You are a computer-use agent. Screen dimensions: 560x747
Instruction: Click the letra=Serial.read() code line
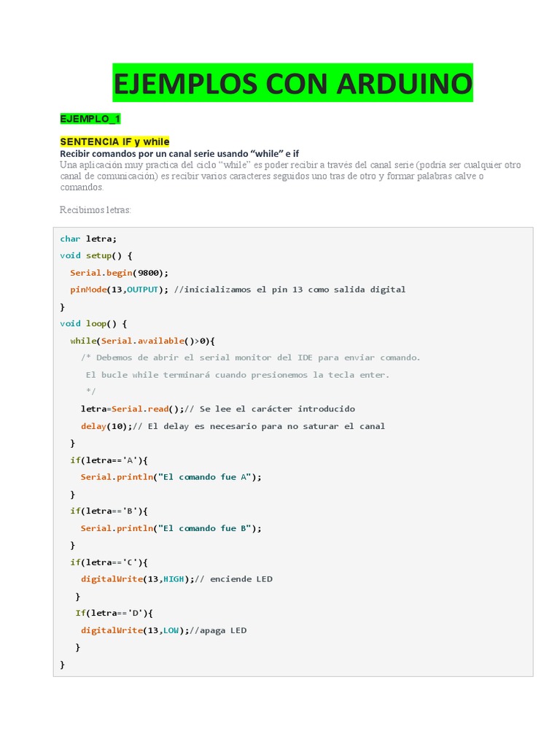coord(217,409)
